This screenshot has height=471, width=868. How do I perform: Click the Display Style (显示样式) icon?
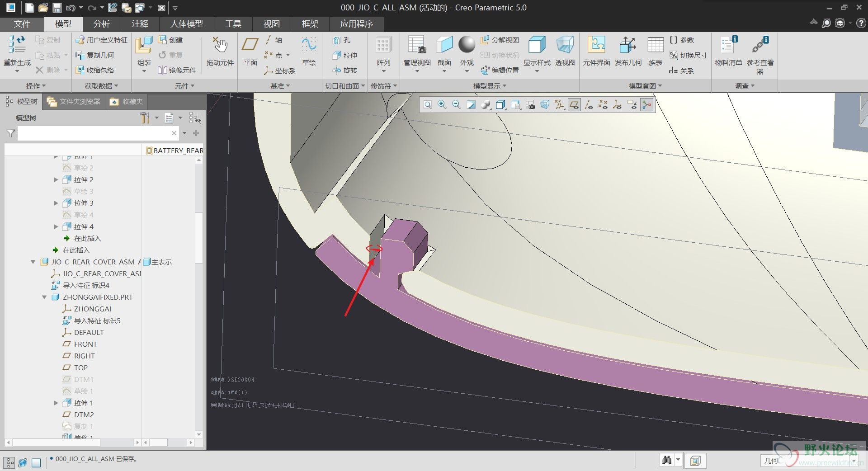(537, 45)
